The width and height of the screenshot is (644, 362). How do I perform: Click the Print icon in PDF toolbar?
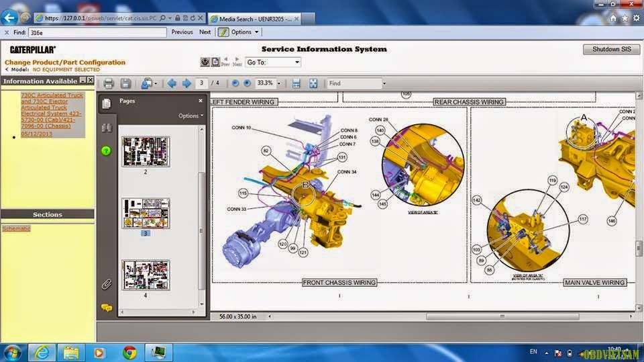[108, 83]
